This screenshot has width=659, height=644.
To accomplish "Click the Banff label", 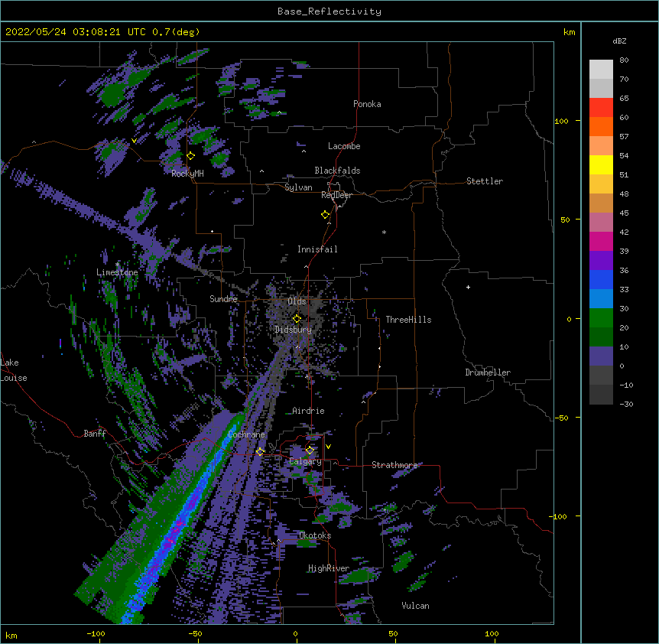I will [x=95, y=434].
